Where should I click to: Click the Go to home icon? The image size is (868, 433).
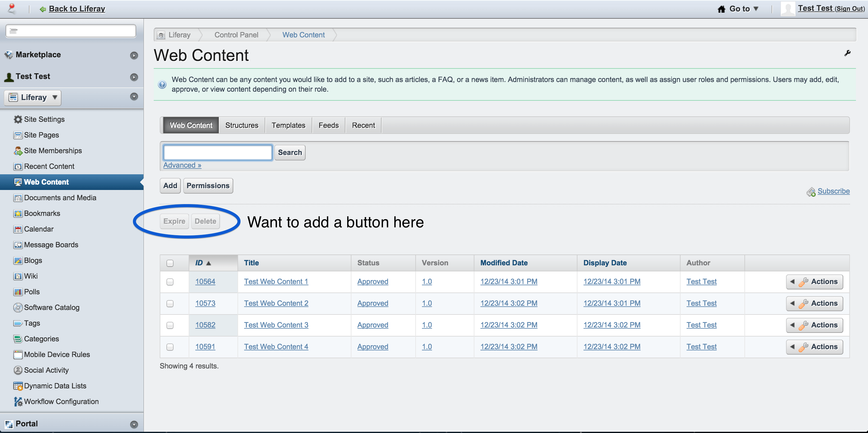(x=721, y=9)
